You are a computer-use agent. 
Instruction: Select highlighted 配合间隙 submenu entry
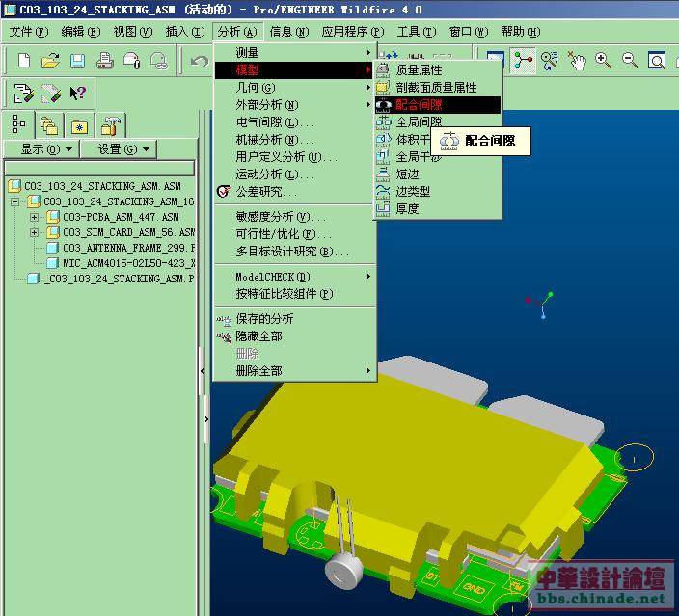point(438,105)
